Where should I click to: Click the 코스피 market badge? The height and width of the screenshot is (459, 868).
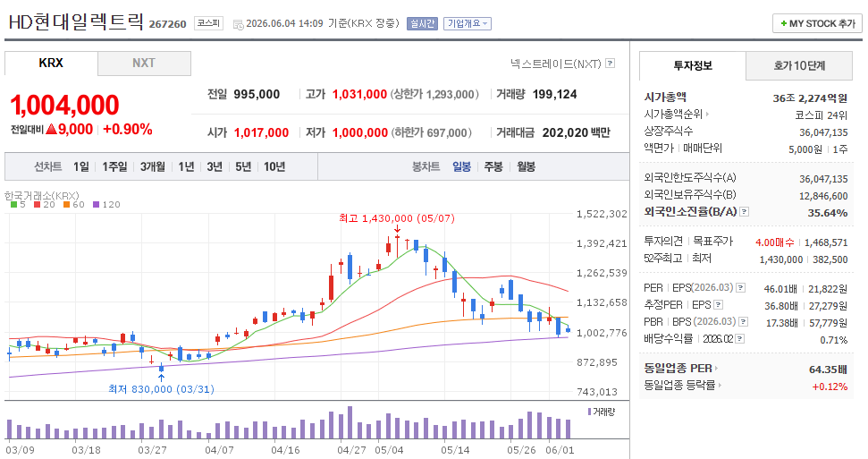tap(208, 23)
